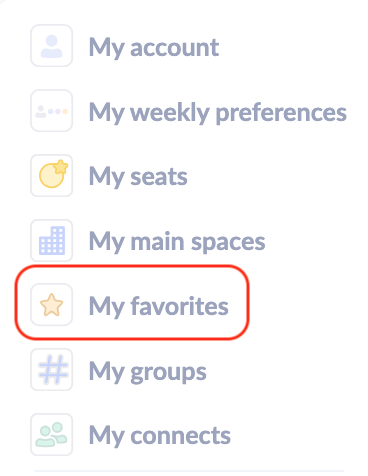The height and width of the screenshot is (476, 368).
Task: Click the My account person icon
Action: tap(52, 46)
